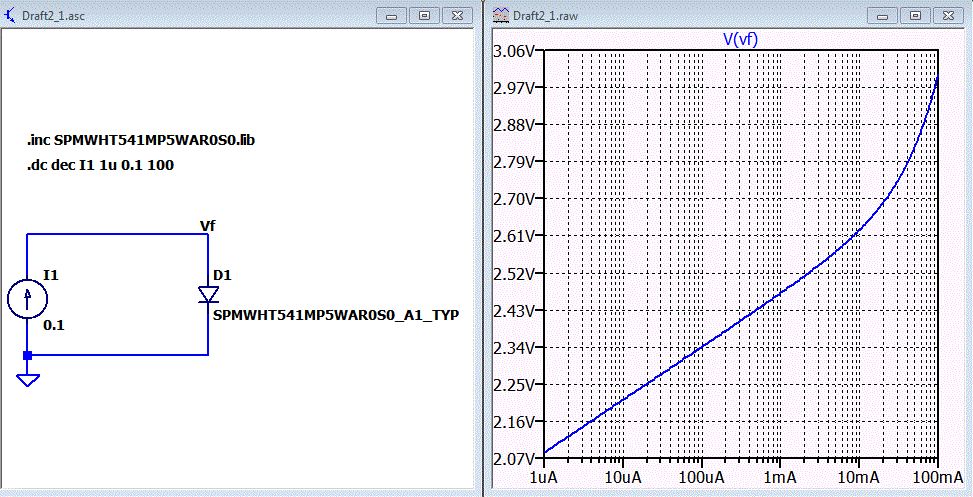Minimize the Draft2_1.raw waveform window

tap(882, 16)
